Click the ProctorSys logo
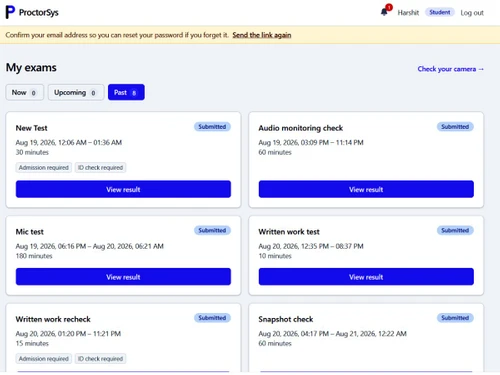The height and width of the screenshot is (375, 500). (32, 12)
